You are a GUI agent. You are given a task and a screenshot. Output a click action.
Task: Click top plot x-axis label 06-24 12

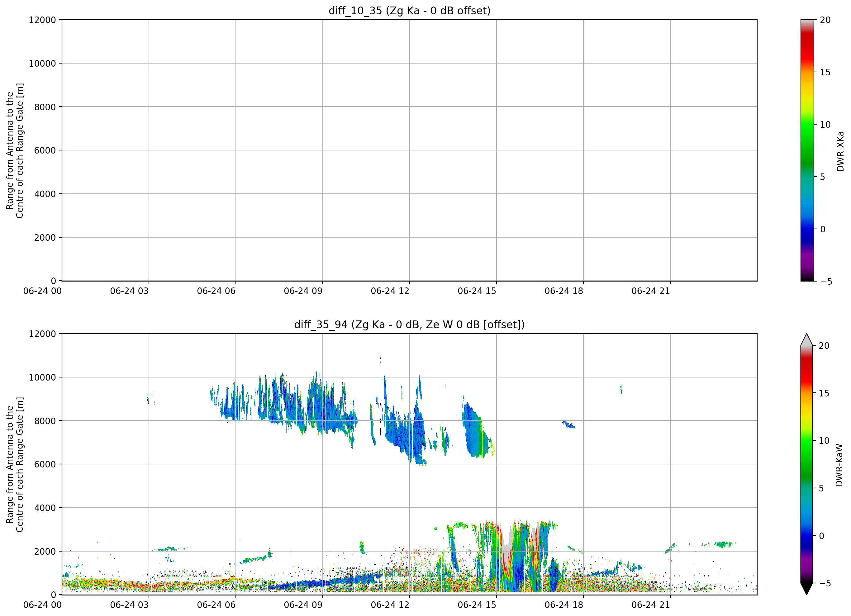tap(390, 291)
